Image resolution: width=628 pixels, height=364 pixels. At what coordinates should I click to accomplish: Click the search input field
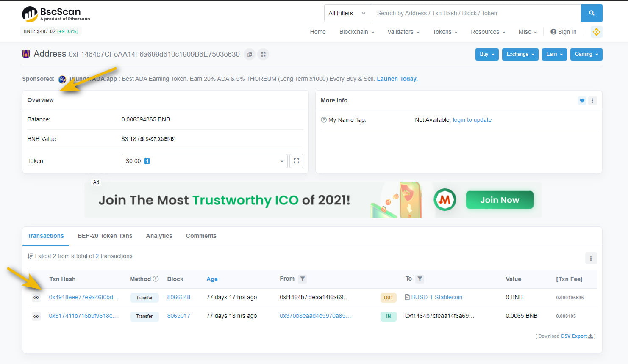point(476,13)
